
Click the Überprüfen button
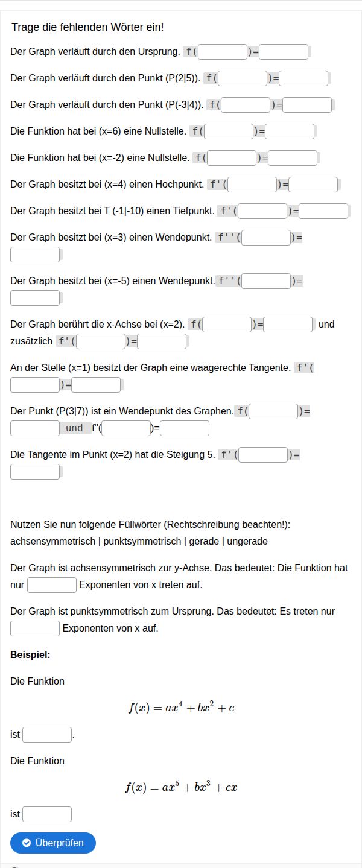click(x=53, y=843)
